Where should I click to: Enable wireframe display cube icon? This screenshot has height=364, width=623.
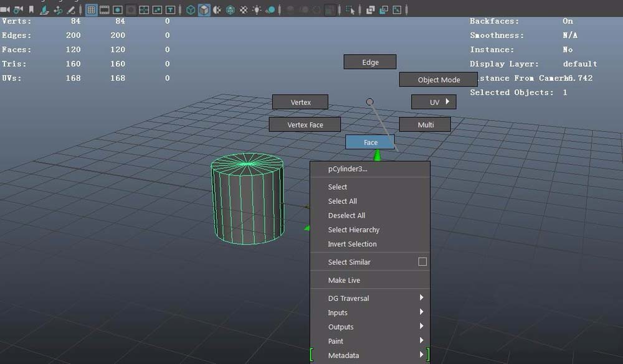tap(191, 10)
